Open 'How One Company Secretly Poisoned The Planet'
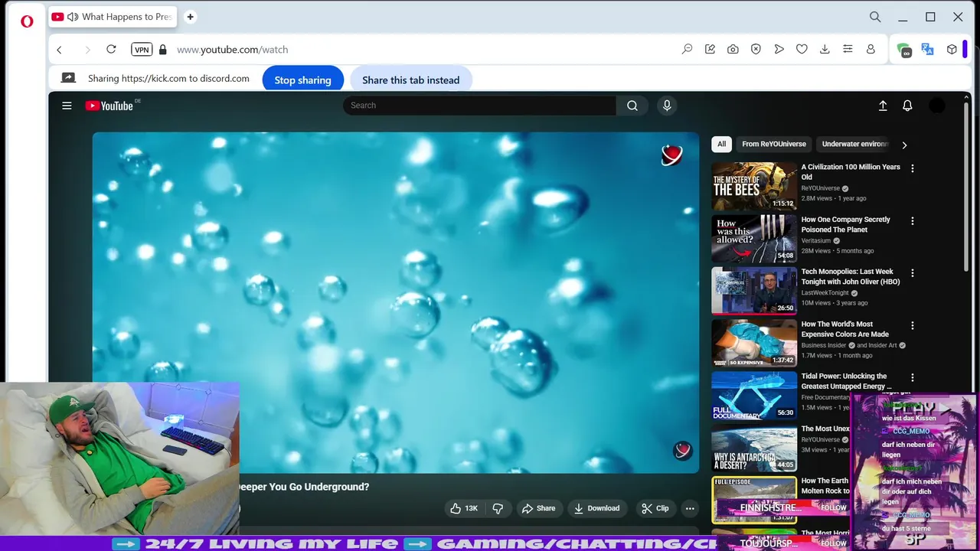 click(x=845, y=224)
